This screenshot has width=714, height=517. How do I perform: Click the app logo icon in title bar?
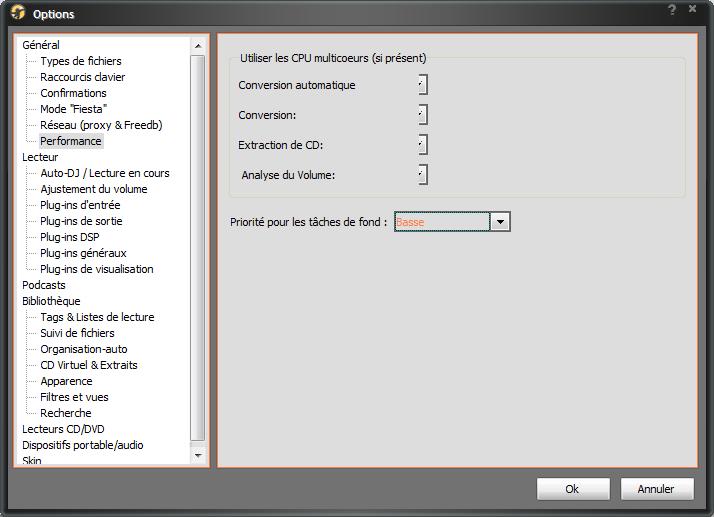pos(17,14)
